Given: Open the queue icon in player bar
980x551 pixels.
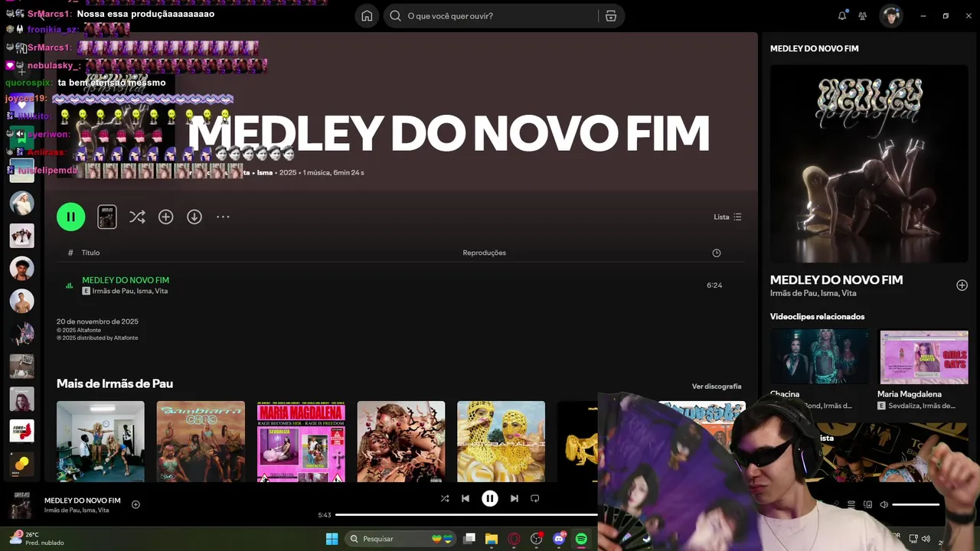Looking at the screenshot, I should click(x=851, y=504).
